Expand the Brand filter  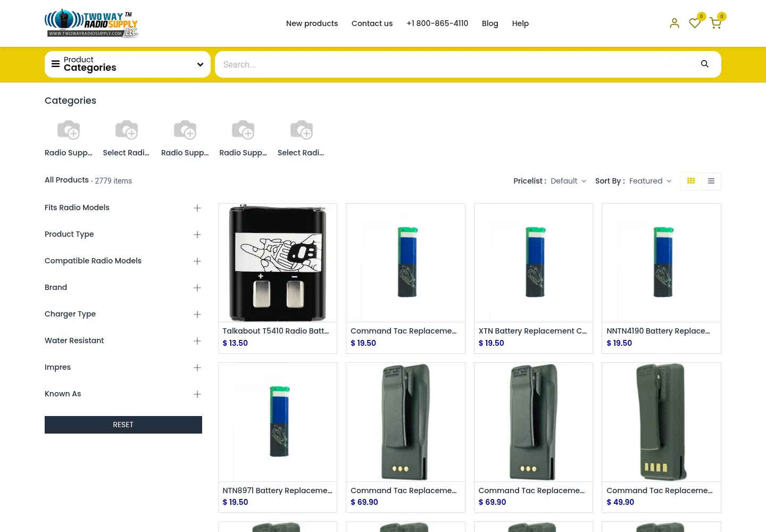tap(123, 288)
